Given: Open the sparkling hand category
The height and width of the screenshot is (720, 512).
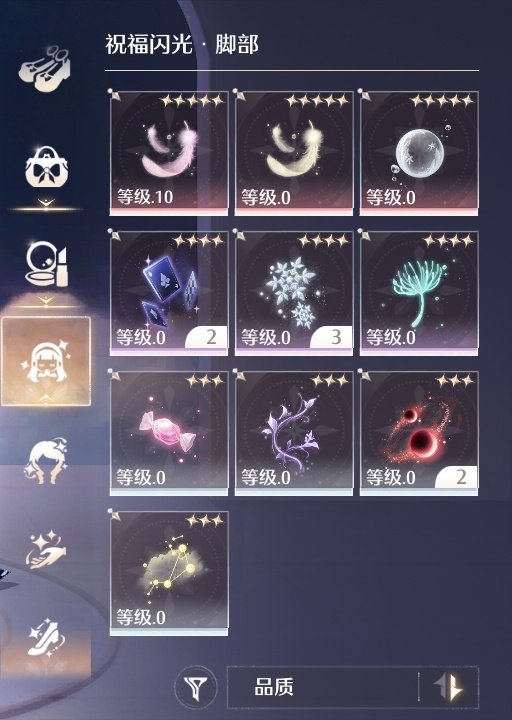Looking at the screenshot, I should [46, 549].
